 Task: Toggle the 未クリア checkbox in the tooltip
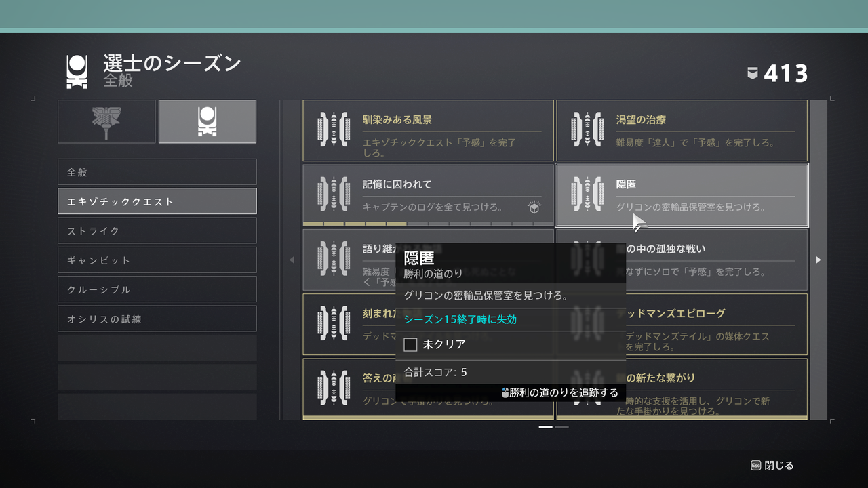click(x=410, y=344)
